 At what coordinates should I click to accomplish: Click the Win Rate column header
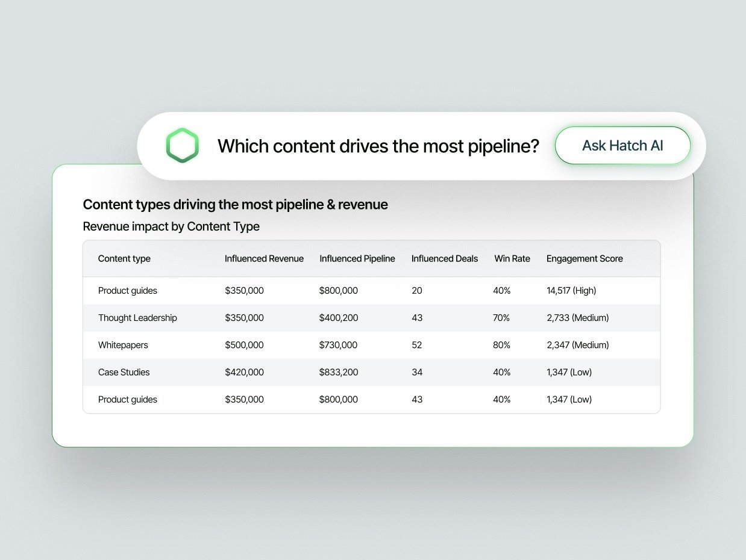[x=512, y=259]
